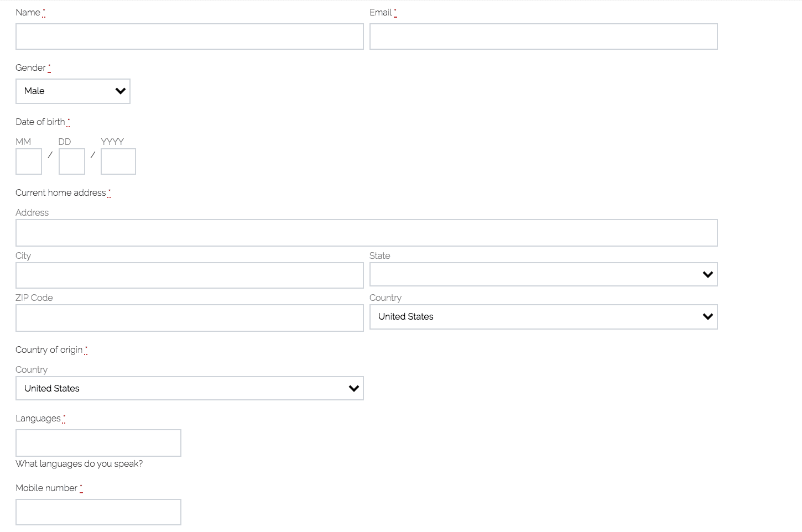Viewport: 802px width, 532px height.
Task: Expand the State dropdown
Action: click(x=544, y=274)
